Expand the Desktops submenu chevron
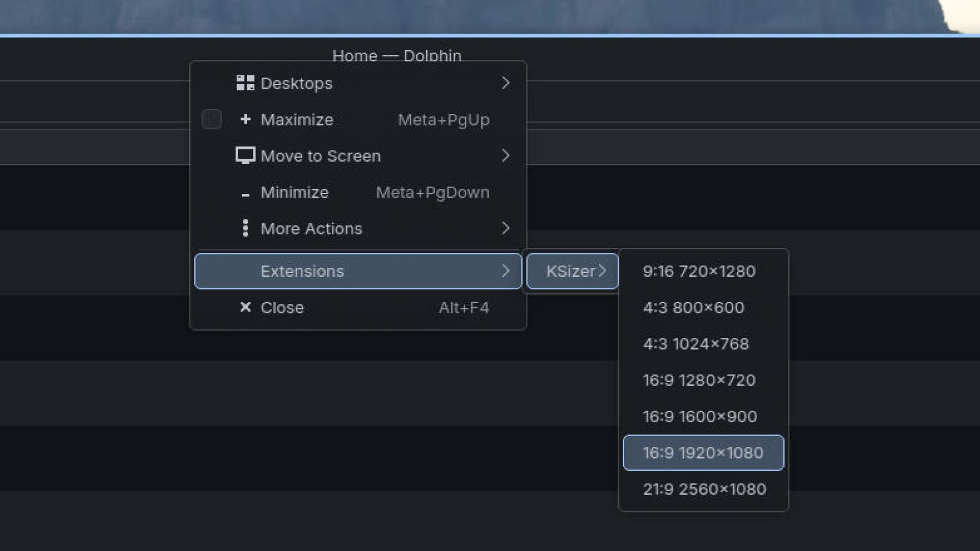The image size is (980, 551). pos(505,83)
